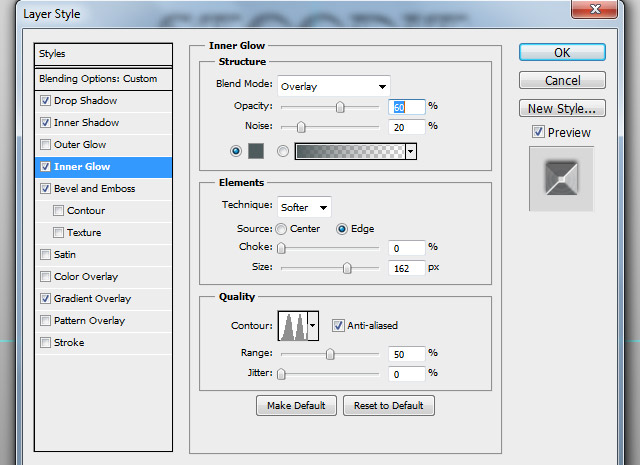Open the Contour picker dropdown arrow
The image size is (640, 465).
[x=313, y=325]
